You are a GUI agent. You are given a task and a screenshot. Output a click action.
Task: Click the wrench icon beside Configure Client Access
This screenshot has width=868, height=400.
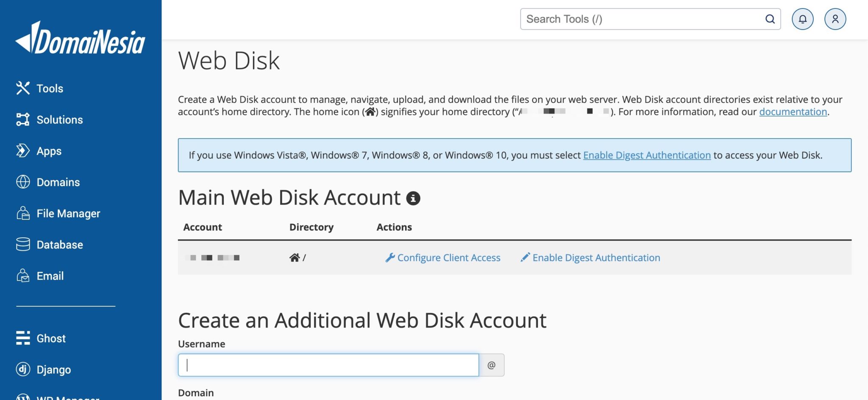tap(389, 257)
